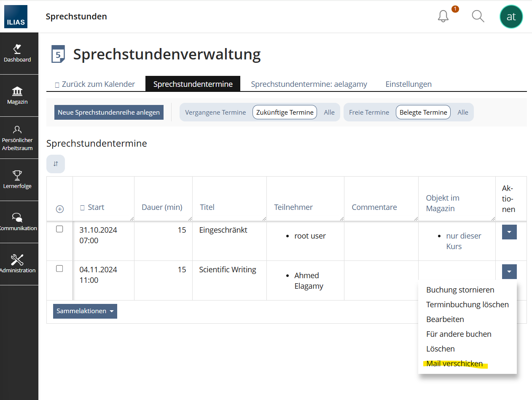The width and height of the screenshot is (532, 400).
Task: Open the user avatar menu
Action: pos(511,16)
